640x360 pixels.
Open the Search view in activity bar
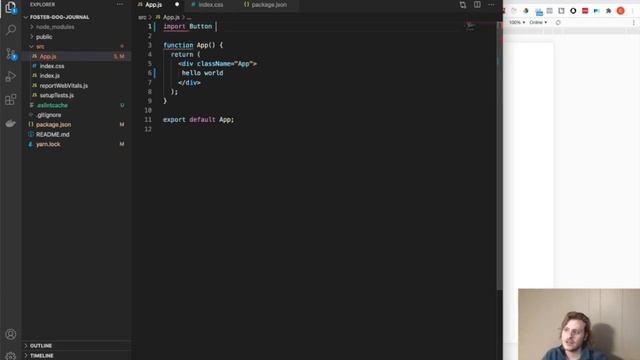tap(11, 30)
